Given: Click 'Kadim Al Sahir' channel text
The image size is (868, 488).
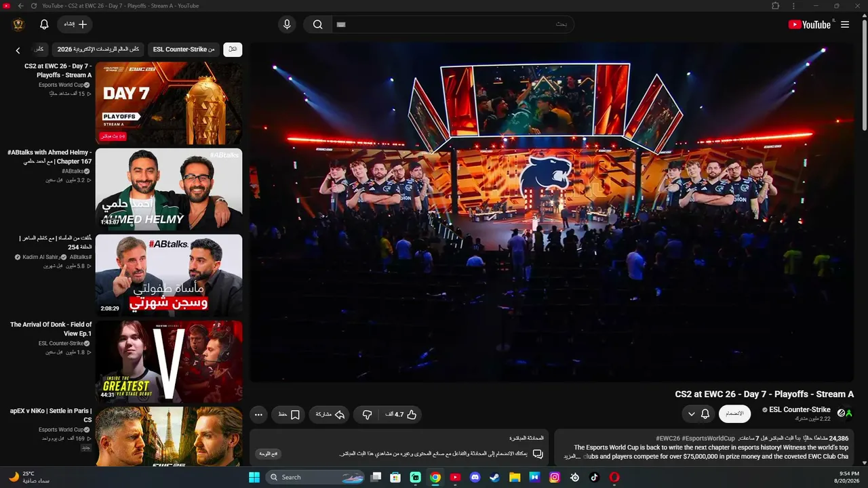Looking at the screenshot, I should tap(40, 257).
